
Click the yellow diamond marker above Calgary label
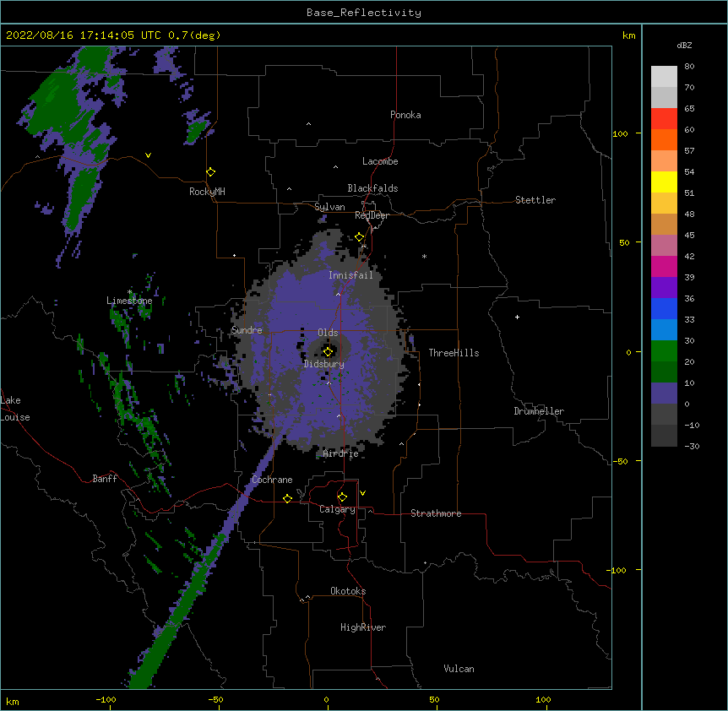342,497
